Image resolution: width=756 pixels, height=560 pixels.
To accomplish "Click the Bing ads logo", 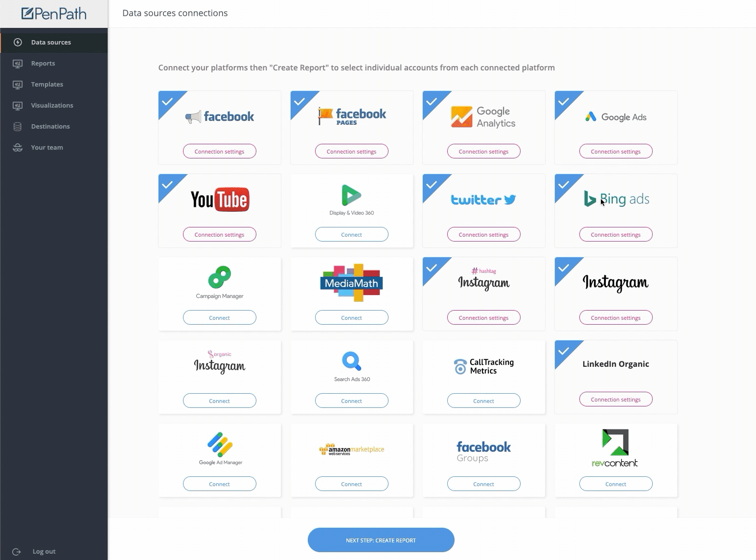I will coord(617,199).
